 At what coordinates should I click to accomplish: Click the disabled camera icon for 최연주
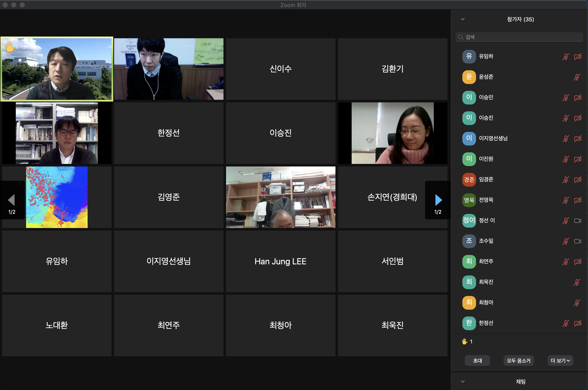578,262
